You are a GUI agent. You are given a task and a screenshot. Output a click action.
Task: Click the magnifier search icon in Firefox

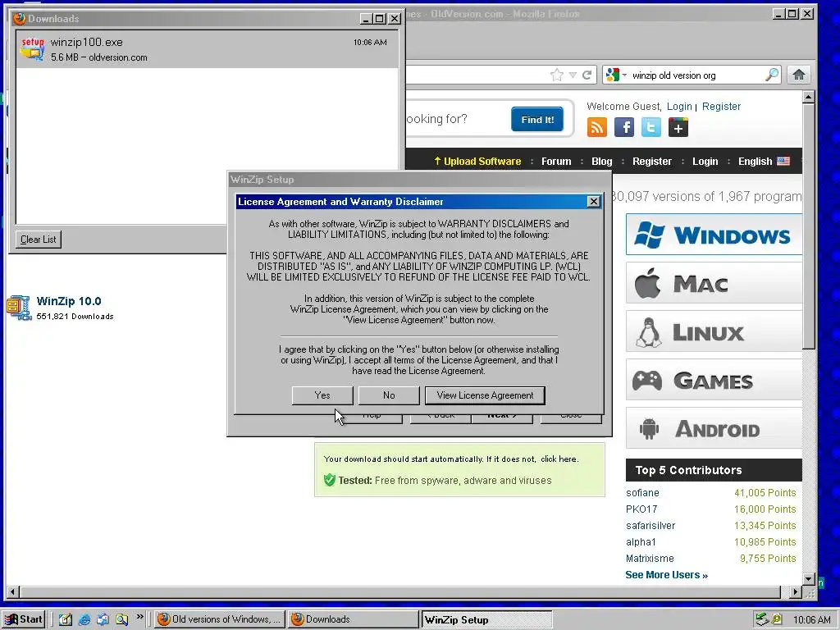pos(771,75)
